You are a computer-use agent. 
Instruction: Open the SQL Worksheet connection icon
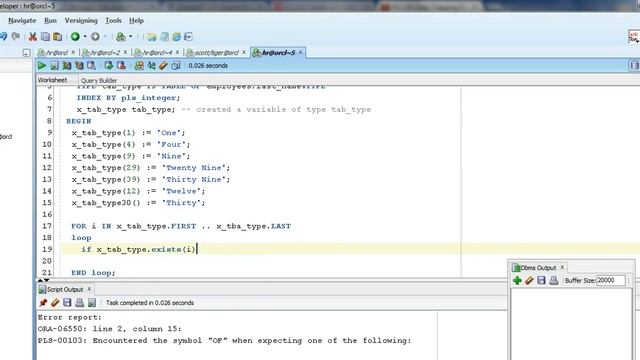tap(121, 37)
